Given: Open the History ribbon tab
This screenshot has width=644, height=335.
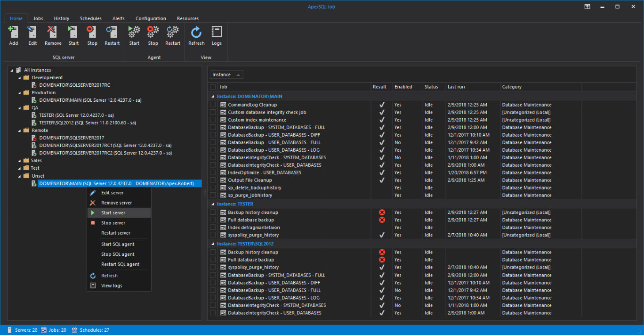Looking at the screenshot, I should (62, 18).
